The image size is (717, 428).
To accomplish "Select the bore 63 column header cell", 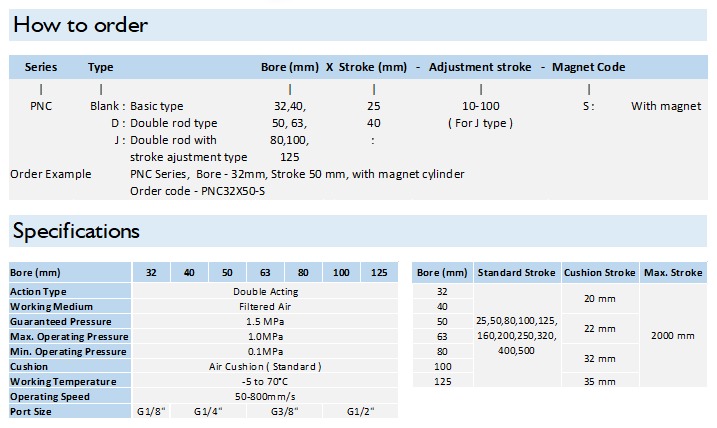I will 265,273.
